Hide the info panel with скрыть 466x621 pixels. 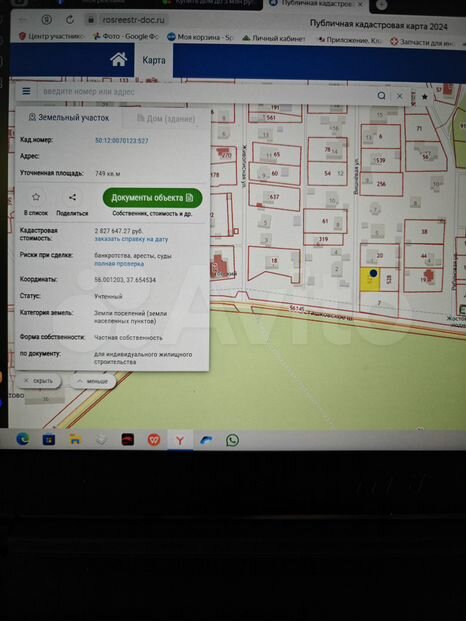39,381
